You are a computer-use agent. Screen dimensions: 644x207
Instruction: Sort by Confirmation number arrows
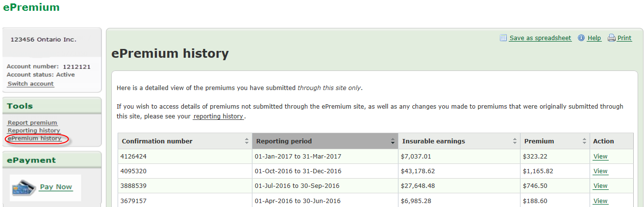pos(247,141)
